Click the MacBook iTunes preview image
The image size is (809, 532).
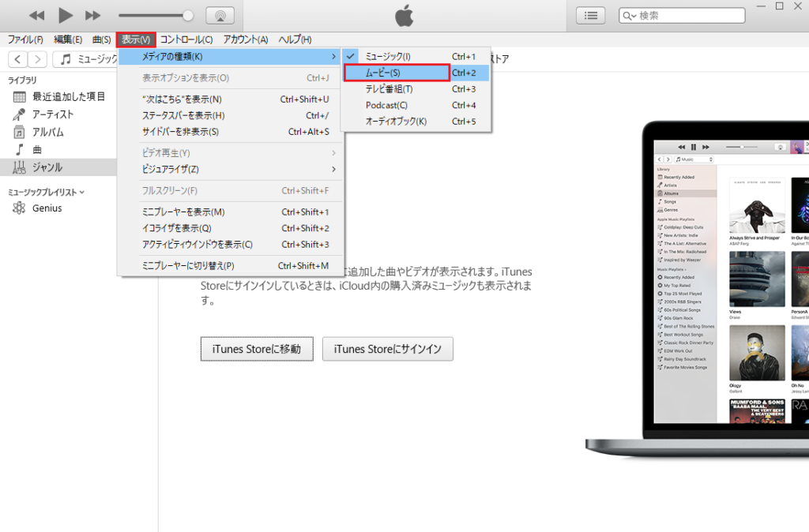pos(697,289)
